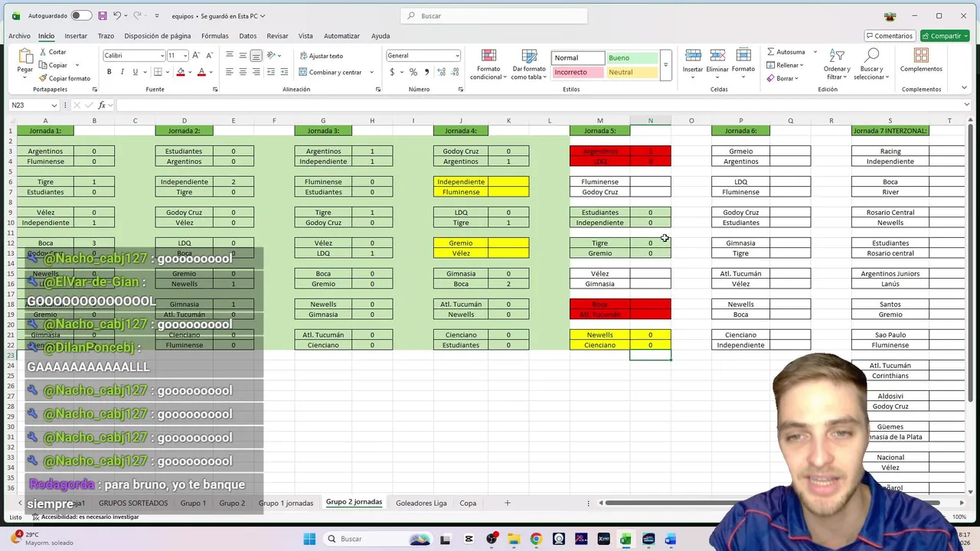Add a new sheet with plus

(507, 503)
